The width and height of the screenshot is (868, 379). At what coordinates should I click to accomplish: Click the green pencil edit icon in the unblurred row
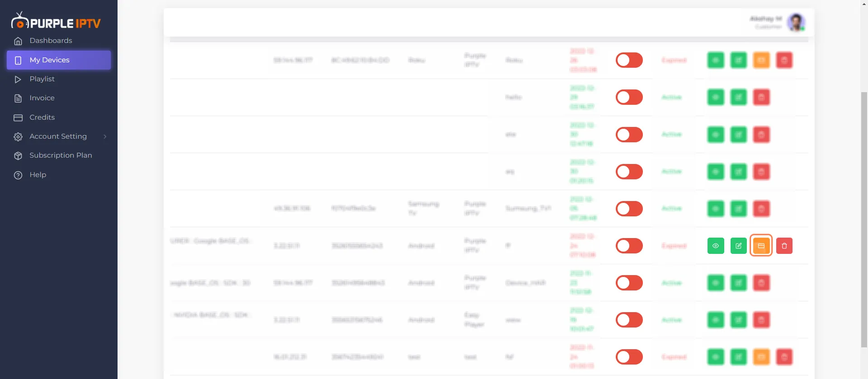pyautogui.click(x=739, y=246)
